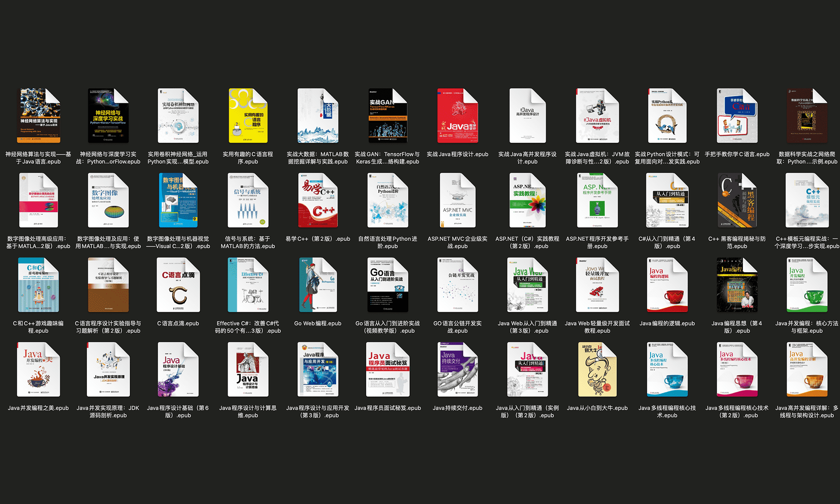This screenshot has height=504, width=840.
Task: Select Go语言从入门到进阶实战 black cover
Action: click(x=388, y=285)
